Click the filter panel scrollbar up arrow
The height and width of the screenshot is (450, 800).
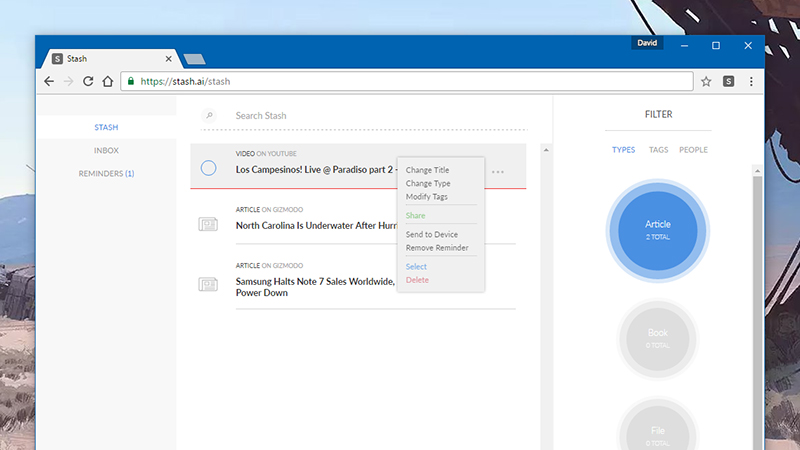pyautogui.click(x=757, y=171)
